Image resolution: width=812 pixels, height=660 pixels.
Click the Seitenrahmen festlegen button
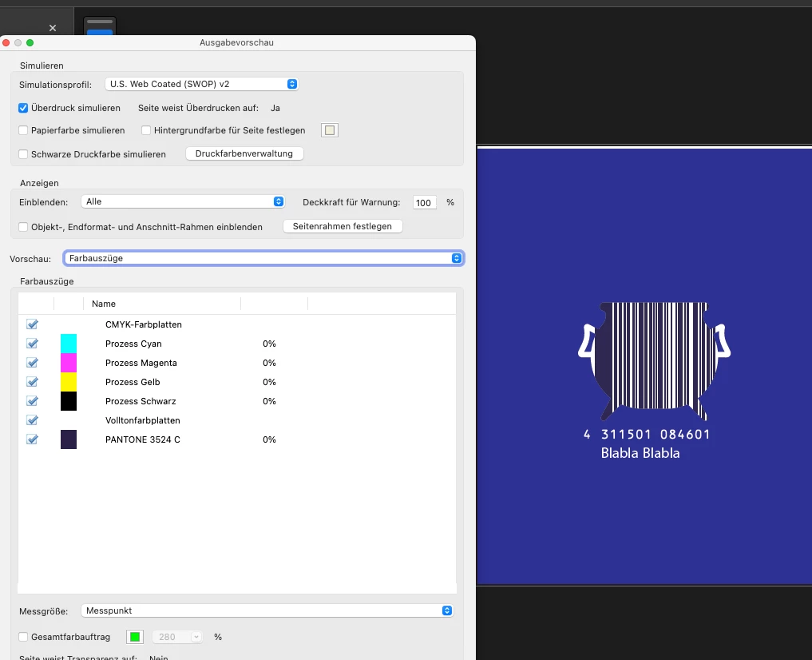pos(343,226)
